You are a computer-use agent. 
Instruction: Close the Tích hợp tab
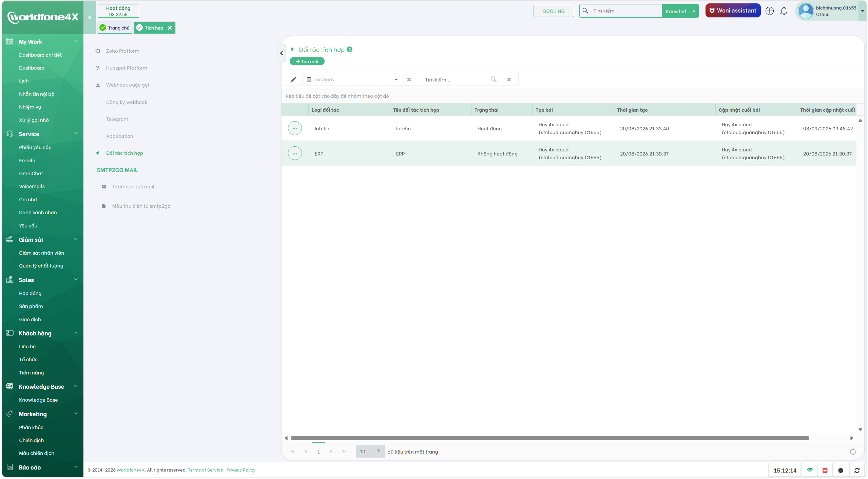[x=170, y=28]
